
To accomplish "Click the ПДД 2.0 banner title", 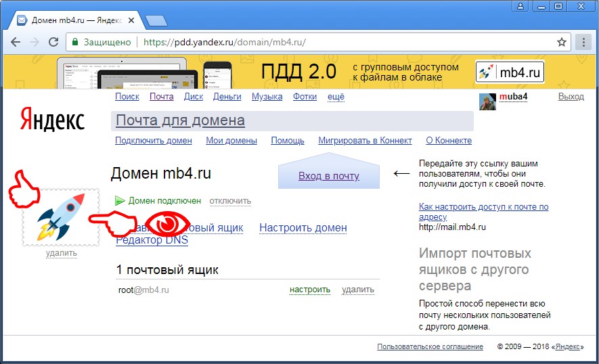I will [298, 72].
